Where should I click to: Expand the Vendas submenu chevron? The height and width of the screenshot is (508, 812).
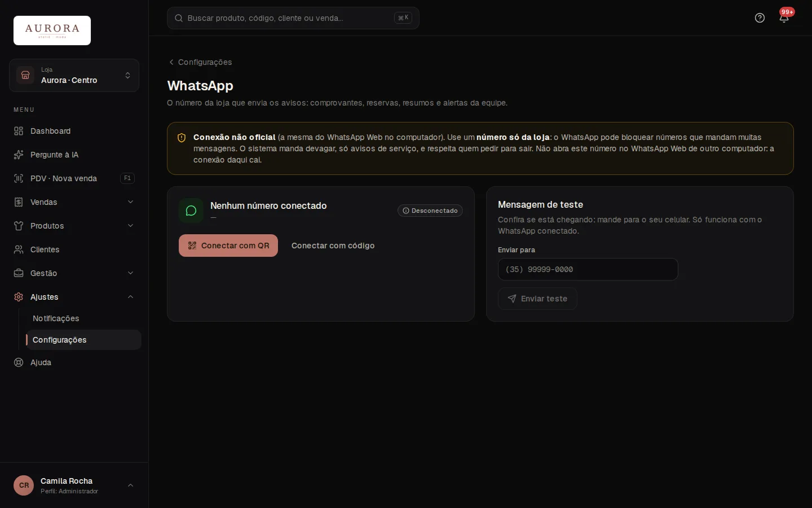point(130,202)
